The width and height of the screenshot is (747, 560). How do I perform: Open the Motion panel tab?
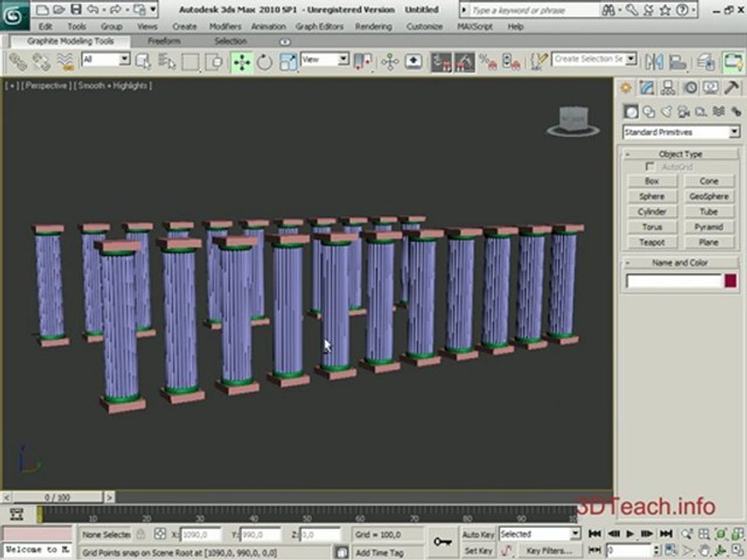click(x=690, y=88)
